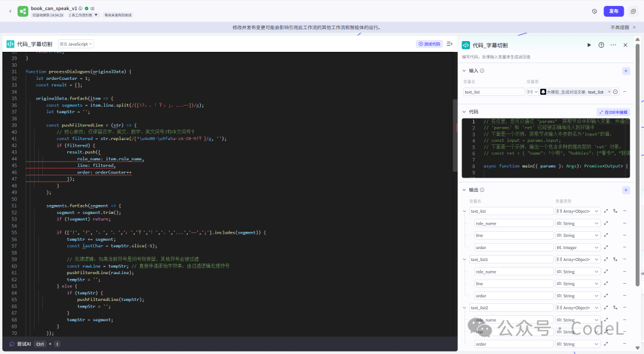Click the 有关未发布的修改 tag
The width and height of the screenshot is (644, 354).
pos(118,15)
